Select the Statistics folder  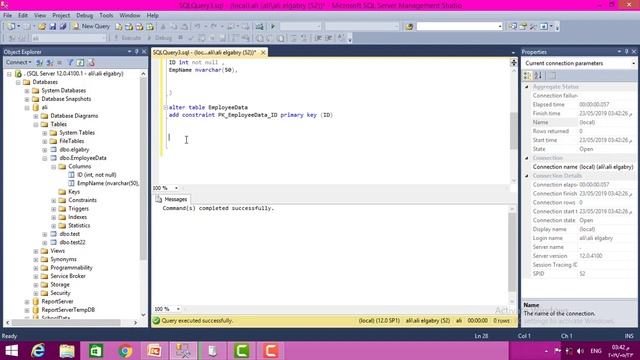pos(79,225)
